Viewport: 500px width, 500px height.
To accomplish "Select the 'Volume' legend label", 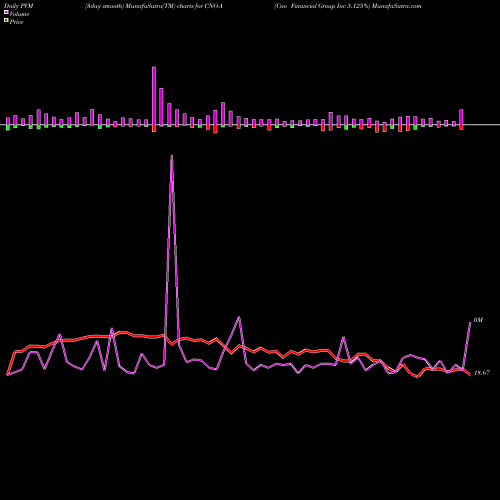I will click(19, 14).
